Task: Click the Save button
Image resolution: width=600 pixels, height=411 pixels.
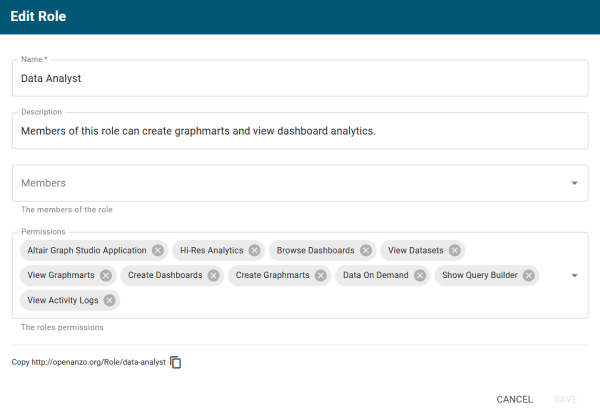Action: click(565, 399)
